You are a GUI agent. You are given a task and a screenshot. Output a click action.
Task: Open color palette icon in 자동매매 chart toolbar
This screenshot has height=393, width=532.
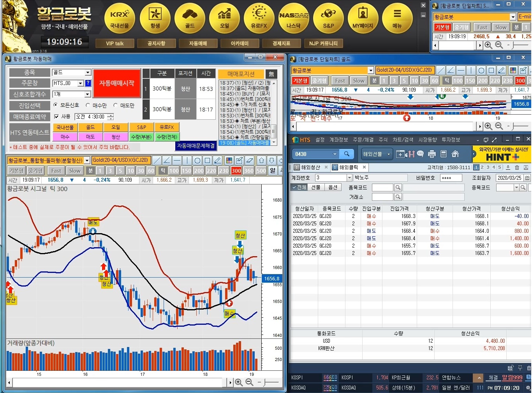[229, 160]
